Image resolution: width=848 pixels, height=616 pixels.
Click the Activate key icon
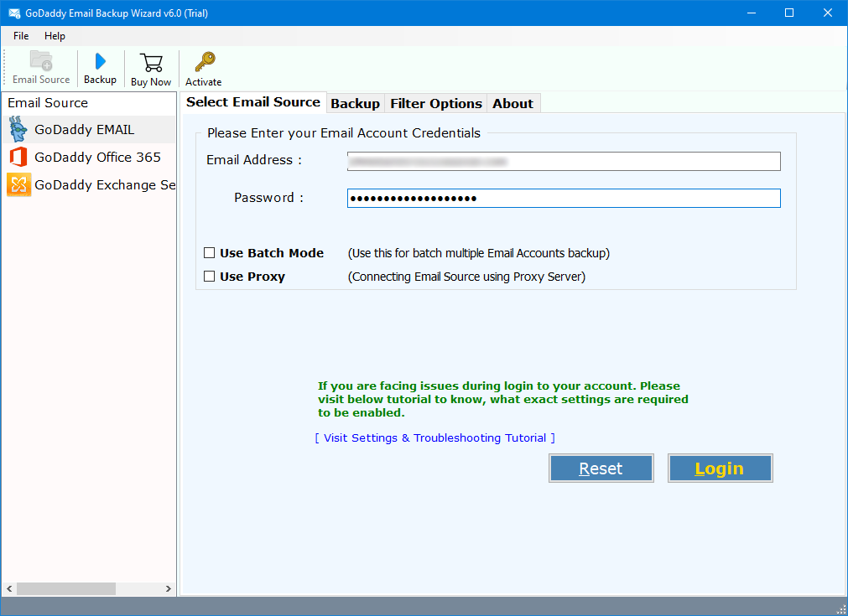[x=205, y=62]
